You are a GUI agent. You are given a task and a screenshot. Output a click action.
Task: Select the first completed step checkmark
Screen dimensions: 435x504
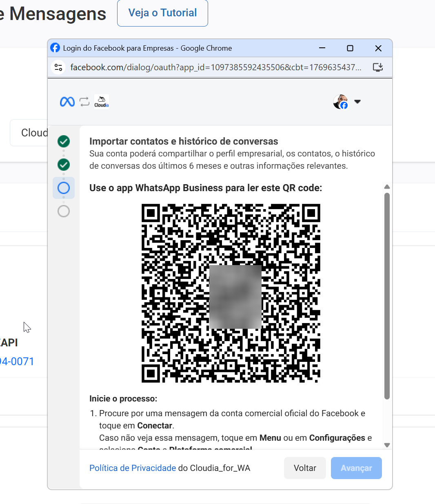(64, 141)
